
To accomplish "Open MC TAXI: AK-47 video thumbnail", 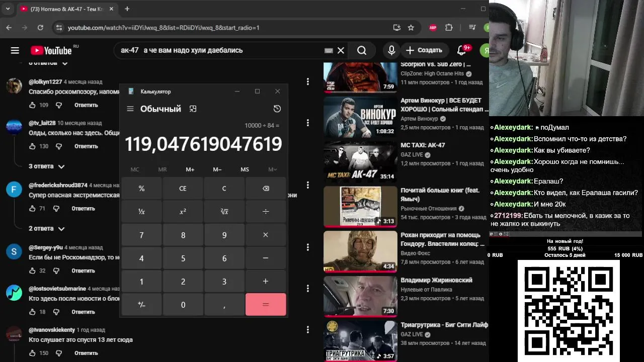I will (360, 162).
